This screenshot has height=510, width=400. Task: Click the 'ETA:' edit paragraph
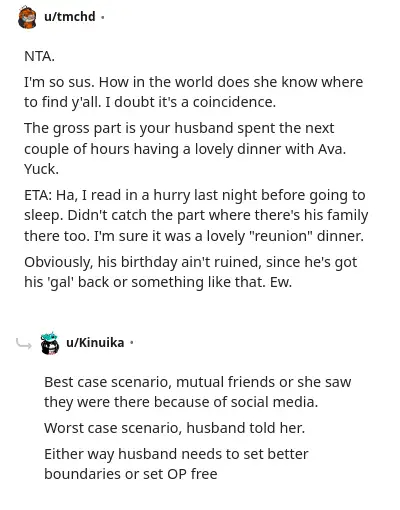click(196, 215)
